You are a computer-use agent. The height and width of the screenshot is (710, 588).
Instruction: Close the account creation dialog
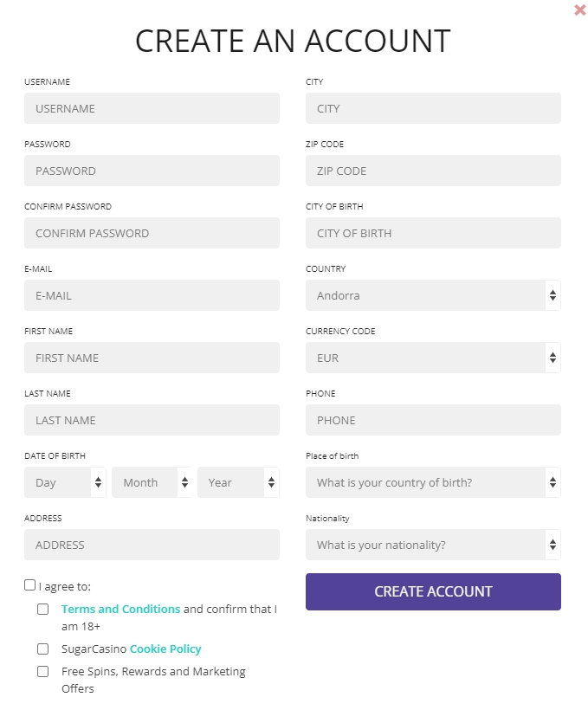pos(579,10)
